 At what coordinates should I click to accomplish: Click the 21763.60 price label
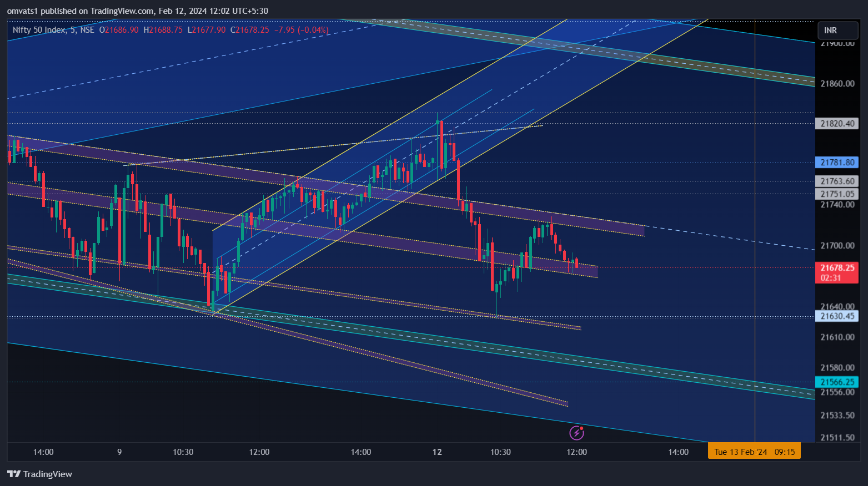point(837,181)
